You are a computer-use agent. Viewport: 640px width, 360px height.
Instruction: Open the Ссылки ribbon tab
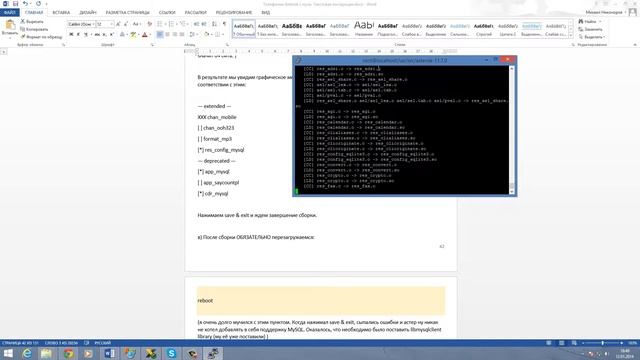pos(167,13)
